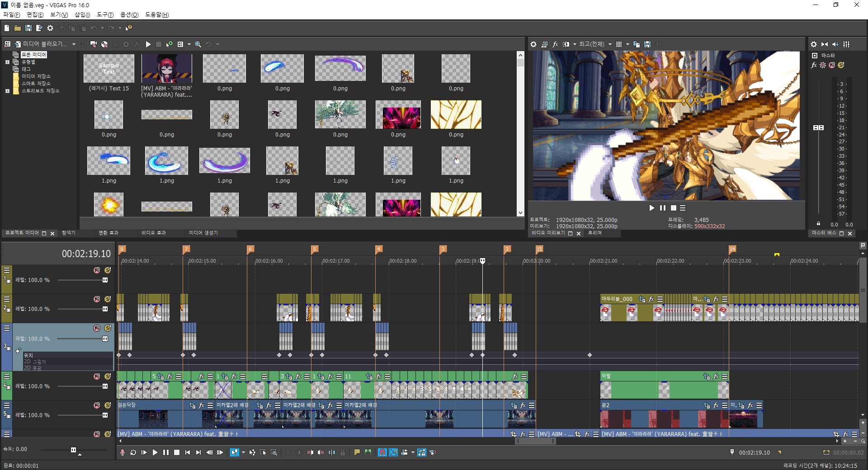The height and width of the screenshot is (470, 868).
Task: Switch to the 트리머 tab
Action: [595, 233]
